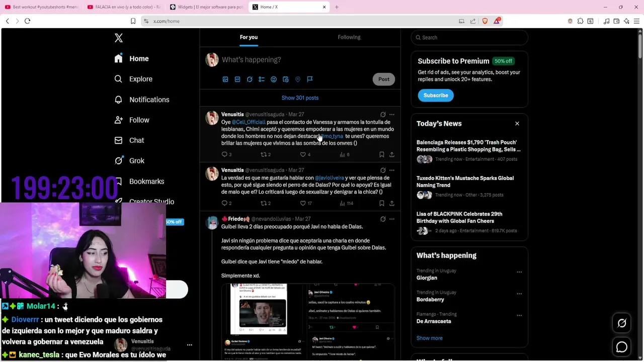Click the browser address bar
The image size is (644, 362).
click(302, 21)
